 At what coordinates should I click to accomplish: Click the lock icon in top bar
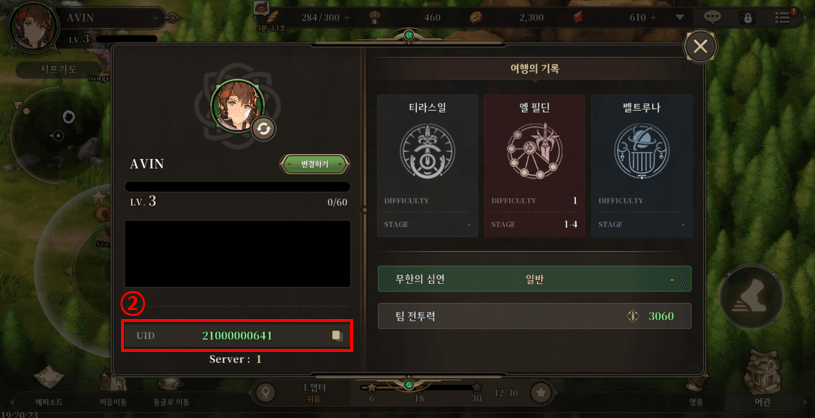747,18
